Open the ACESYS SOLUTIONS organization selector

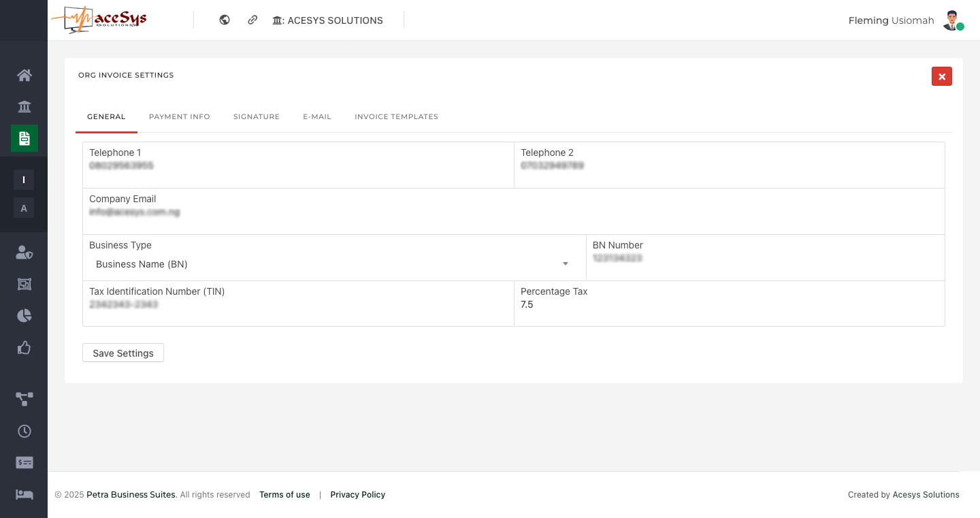328,20
